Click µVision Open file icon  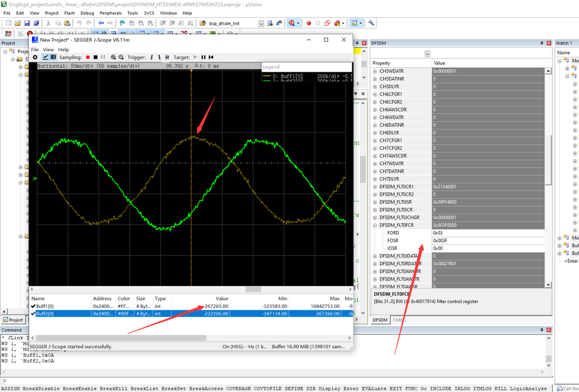click(x=17, y=23)
